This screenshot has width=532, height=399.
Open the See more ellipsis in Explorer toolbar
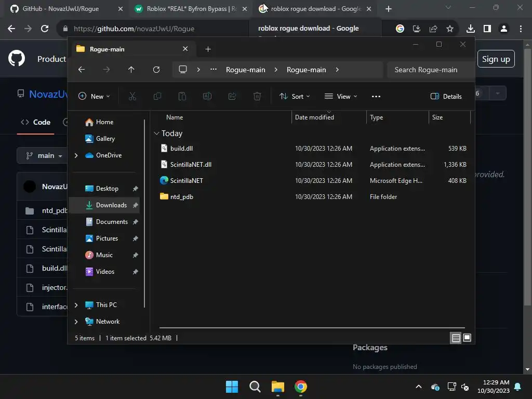point(376,96)
